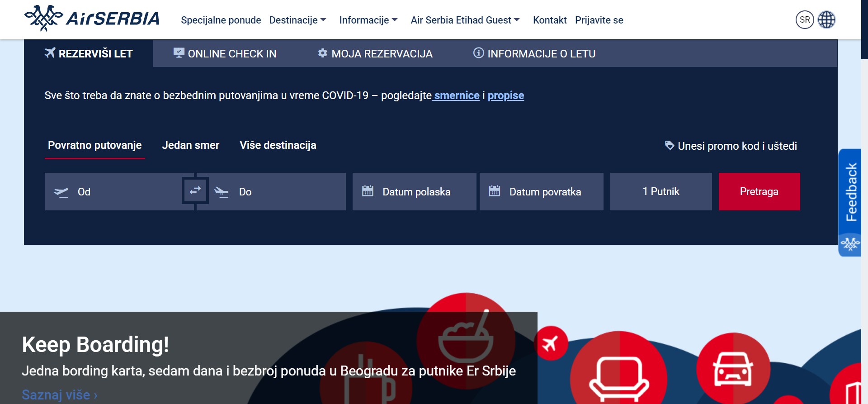868x404 pixels.
Task: Open the Feedback side panel
Action: click(851, 192)
